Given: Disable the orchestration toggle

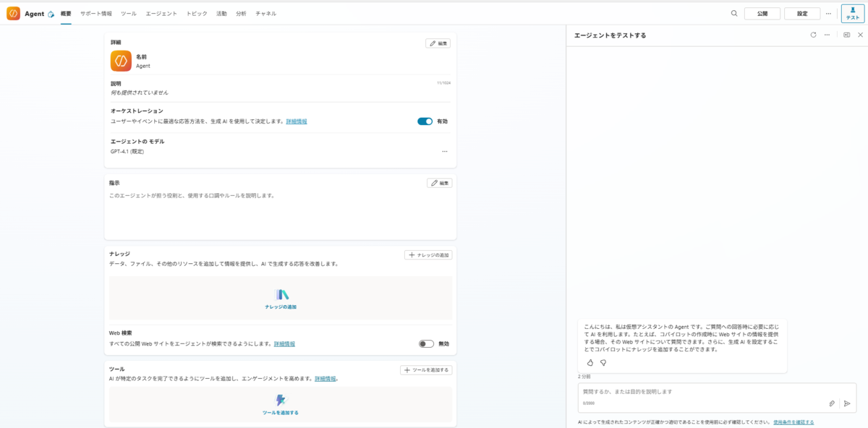Looking at the screenshot, I should (x=425, y=121).
